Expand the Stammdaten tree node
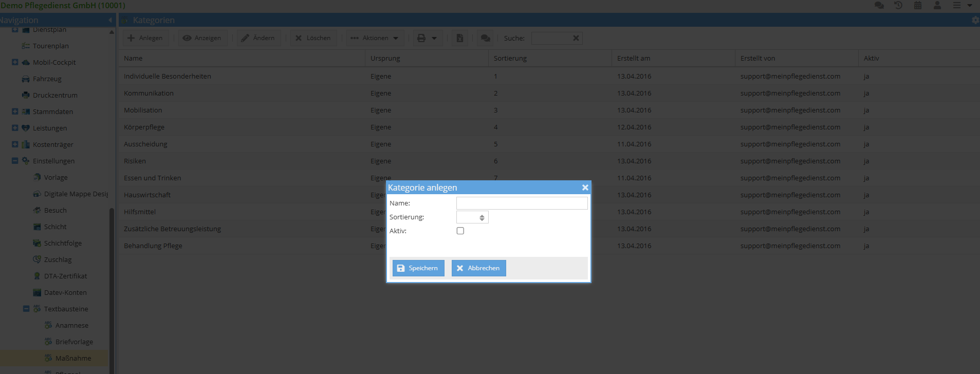This screenshot has height=374, width=980. click(15, 111)
